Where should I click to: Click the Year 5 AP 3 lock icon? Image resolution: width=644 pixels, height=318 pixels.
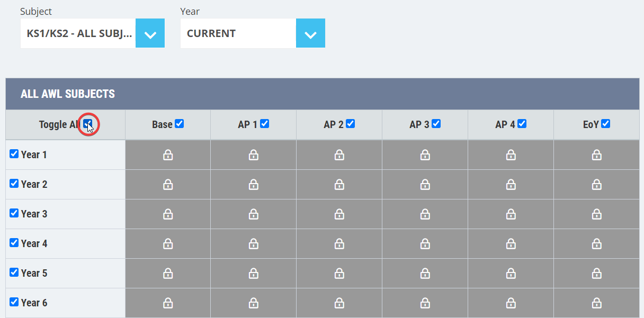click(x=425, y=273)
